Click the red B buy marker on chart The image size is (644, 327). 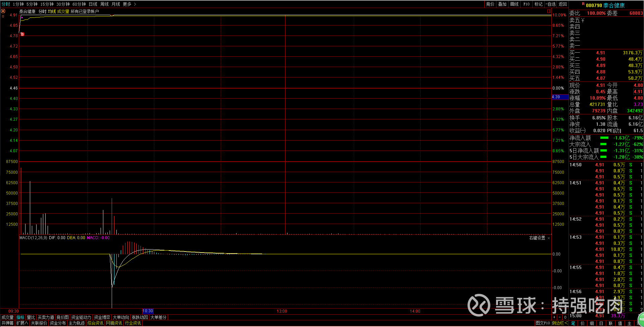click(22, 34)
